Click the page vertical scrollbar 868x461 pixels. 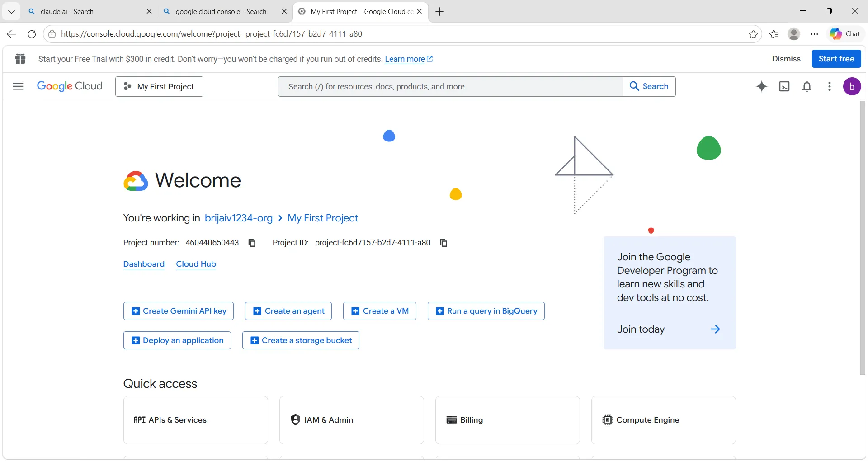[x=862, y=237]
